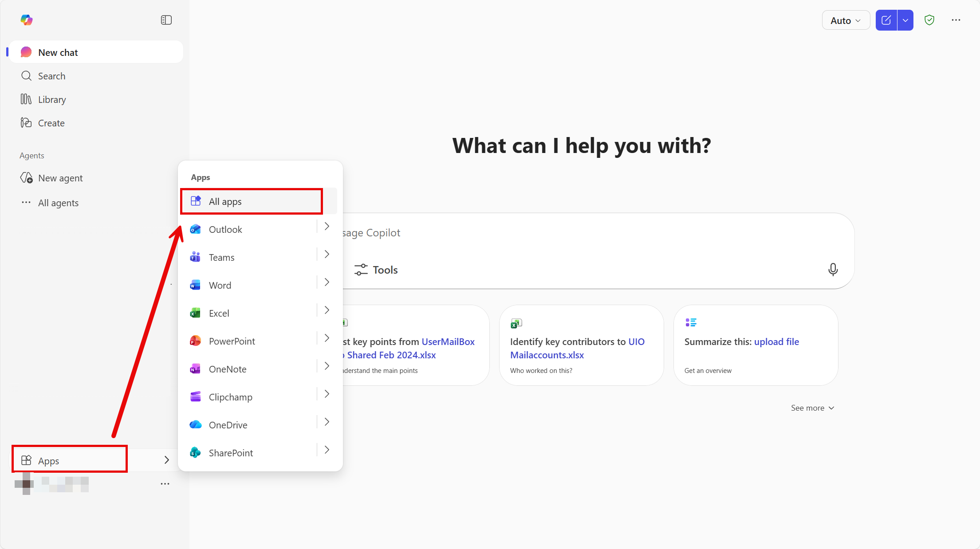Image resolution: width=980 pixels, height=549 pixels.
Task: Choose PowerPoint from the Apps menu
Action: click(x=232, y=341)
